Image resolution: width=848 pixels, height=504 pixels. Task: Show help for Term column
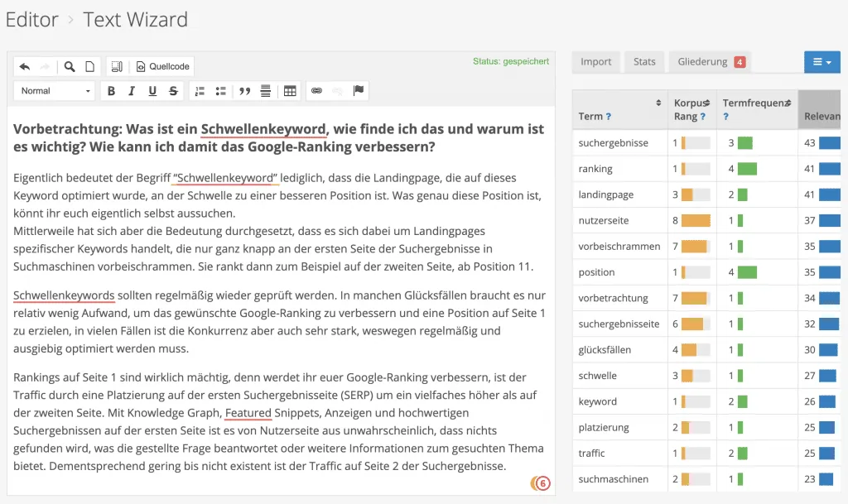pyautogui.click(x=609, y=116)
